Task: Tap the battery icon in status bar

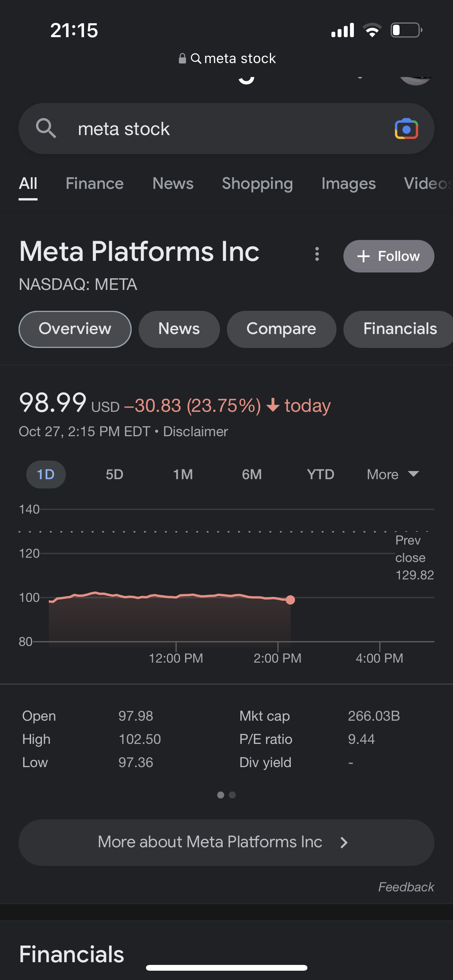Action: (407, 30)
